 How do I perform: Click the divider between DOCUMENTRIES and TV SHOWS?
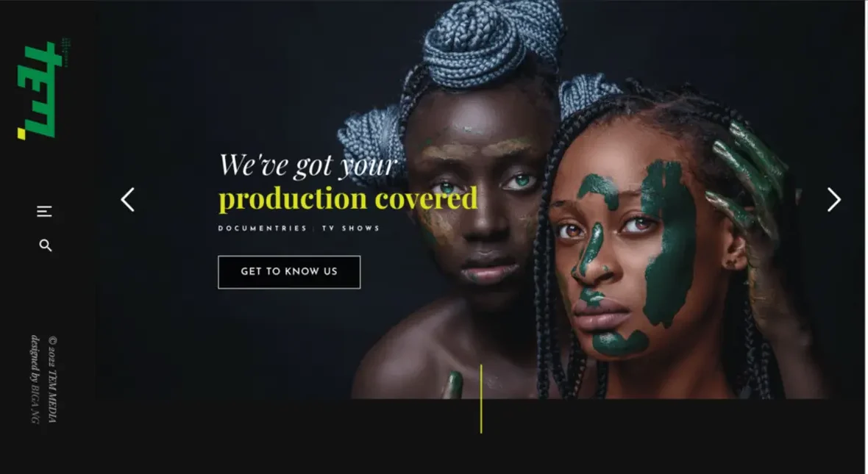(314, 229)
